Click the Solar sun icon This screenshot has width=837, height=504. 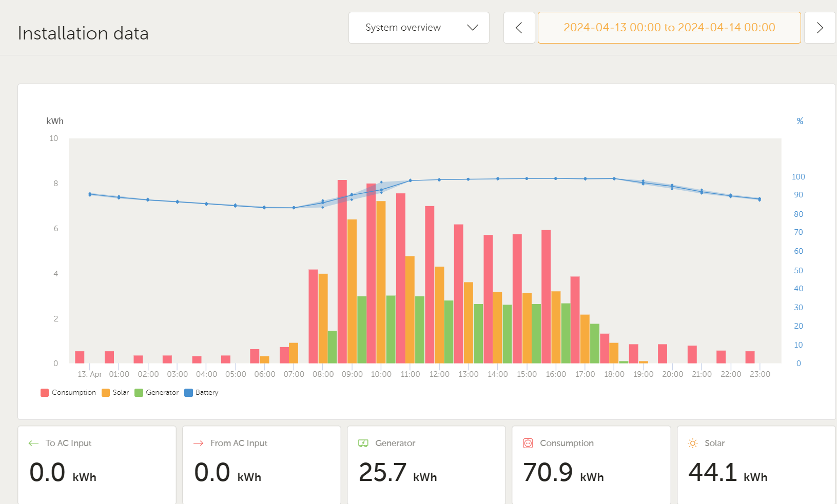[x=693, y=443]
